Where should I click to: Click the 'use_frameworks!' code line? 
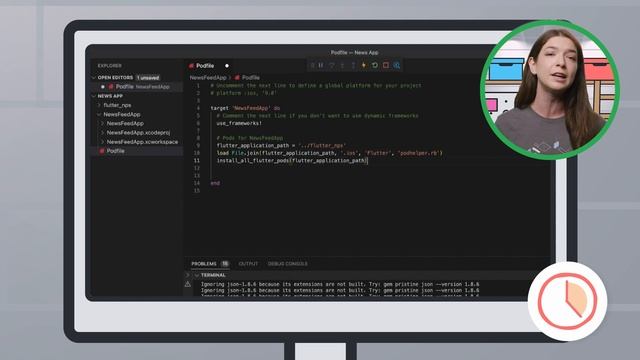point(239,123)
